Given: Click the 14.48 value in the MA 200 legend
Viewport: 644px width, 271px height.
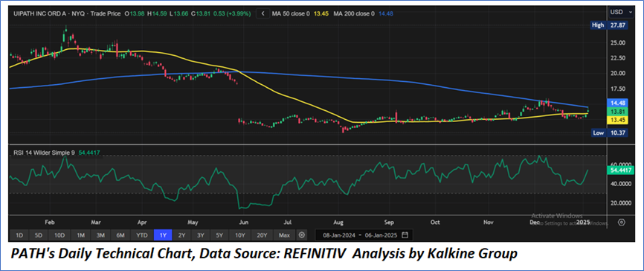Looking at the screenshot, I should tap(386, 13).
